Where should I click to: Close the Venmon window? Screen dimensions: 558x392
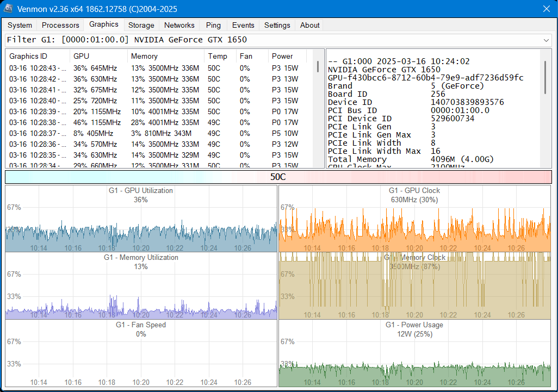click(x=547, y=9)
